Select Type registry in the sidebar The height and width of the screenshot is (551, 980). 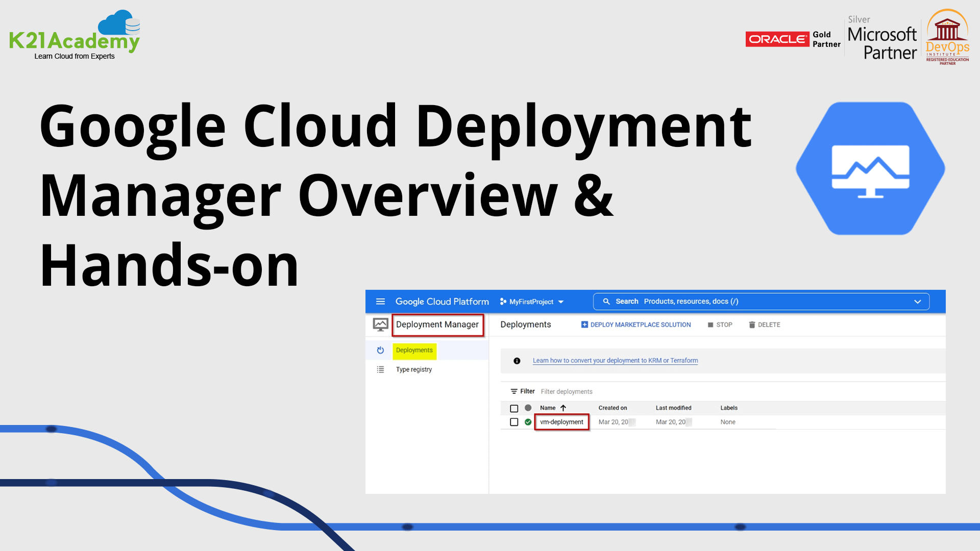[x=413, y=369]
